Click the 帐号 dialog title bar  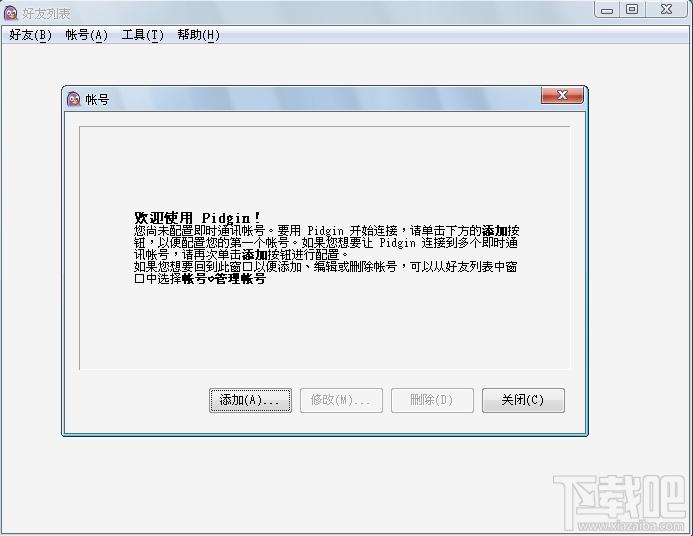pyautogui.click(x=300, y=99)
